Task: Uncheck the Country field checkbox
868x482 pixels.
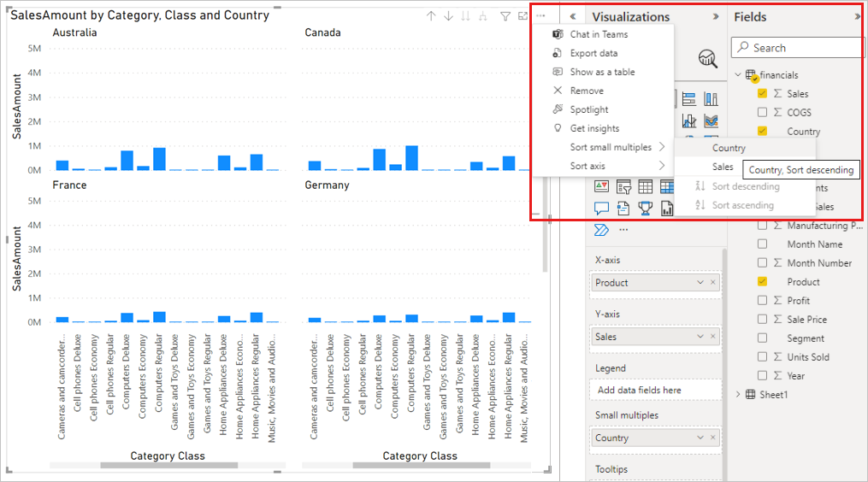Action: [x=762, y=131]
